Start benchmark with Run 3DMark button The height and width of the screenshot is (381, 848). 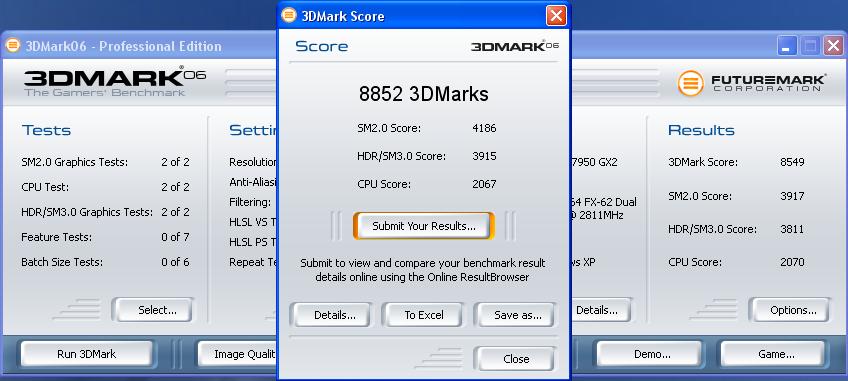point(87,354)
